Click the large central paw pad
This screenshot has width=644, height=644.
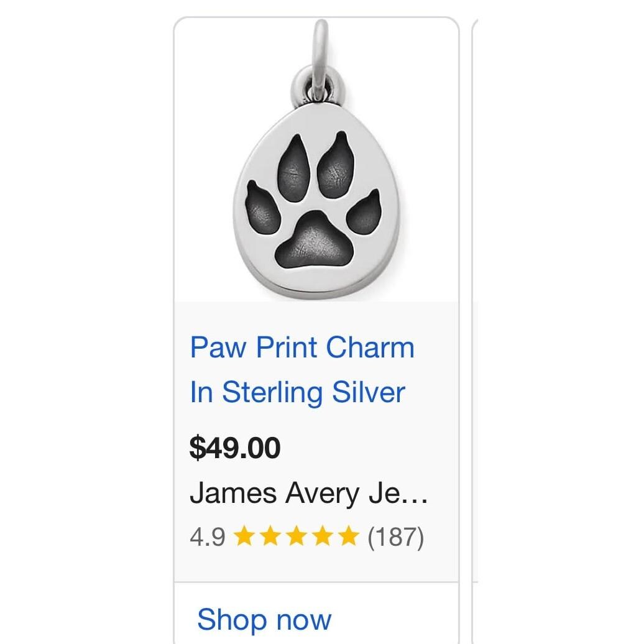[x=315, y=244]
